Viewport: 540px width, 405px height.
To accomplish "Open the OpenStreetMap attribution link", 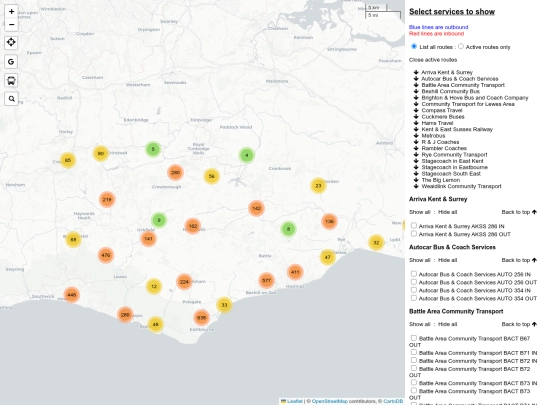I will [330, 401].
